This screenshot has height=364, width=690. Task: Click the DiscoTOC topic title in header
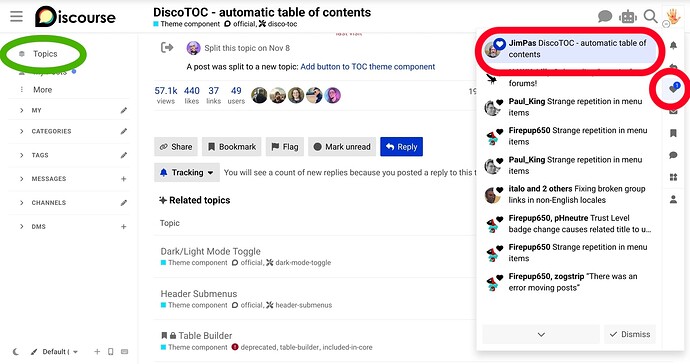(x=262, y=12)
